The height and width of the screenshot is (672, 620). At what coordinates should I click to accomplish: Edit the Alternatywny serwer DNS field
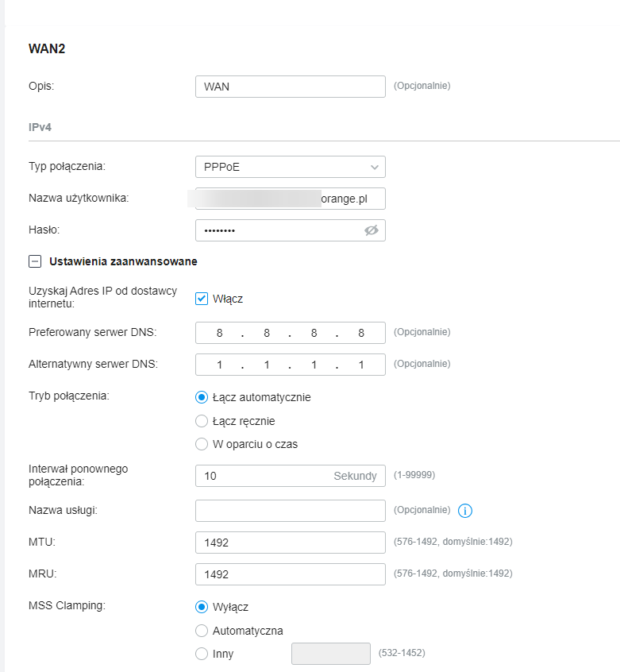(290, 365)
